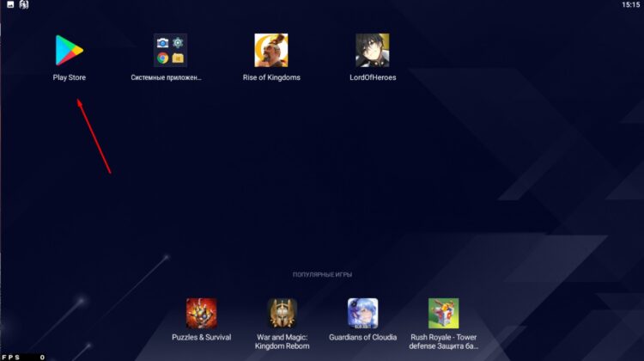Screen dimensions: 644x361
Task: Click the yellow file manager folder icon
Action: 178,58
